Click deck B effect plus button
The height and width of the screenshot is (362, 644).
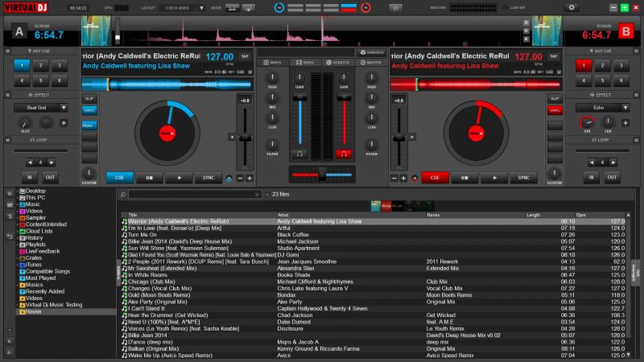pos(625,123)
